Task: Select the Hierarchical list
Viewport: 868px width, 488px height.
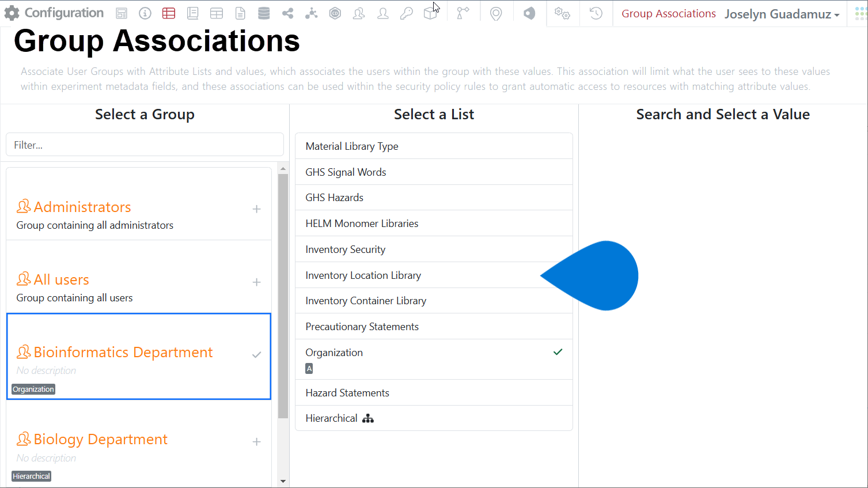Action: pyautogui.click(x=434, y=418)
